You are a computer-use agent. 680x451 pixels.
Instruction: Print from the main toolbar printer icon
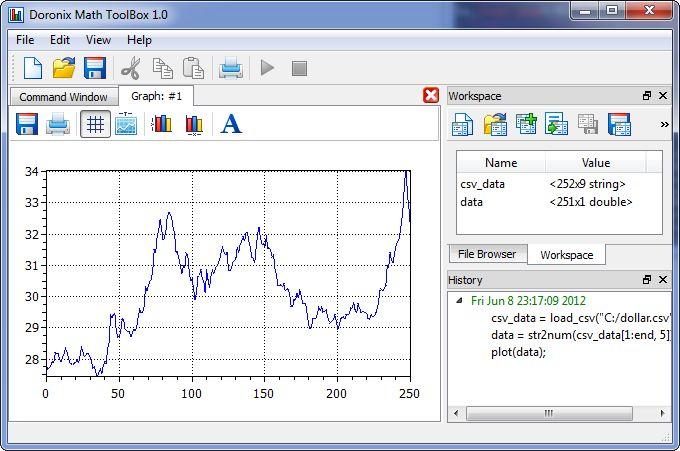231,69
